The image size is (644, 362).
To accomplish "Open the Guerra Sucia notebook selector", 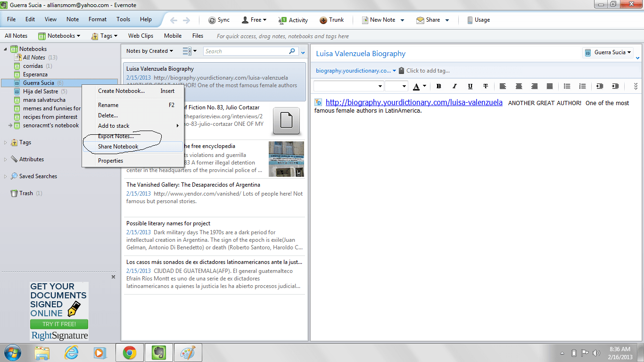I will tap(608, 52).
